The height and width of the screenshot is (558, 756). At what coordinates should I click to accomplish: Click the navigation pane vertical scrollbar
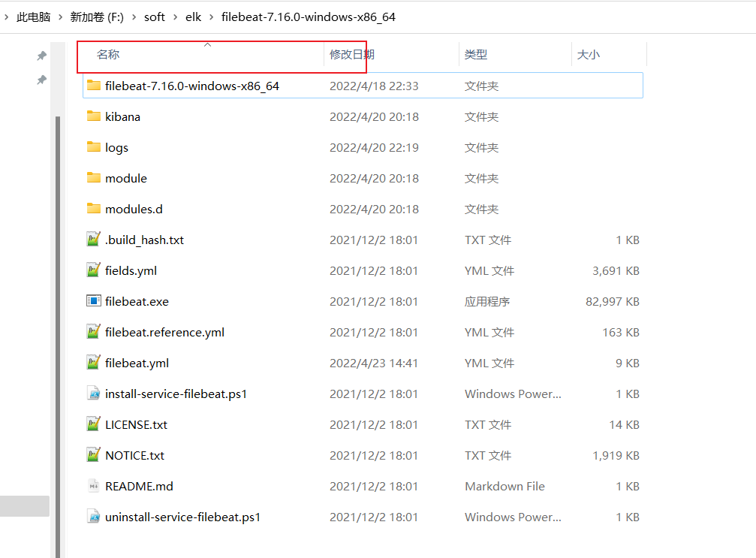(58, 336)
